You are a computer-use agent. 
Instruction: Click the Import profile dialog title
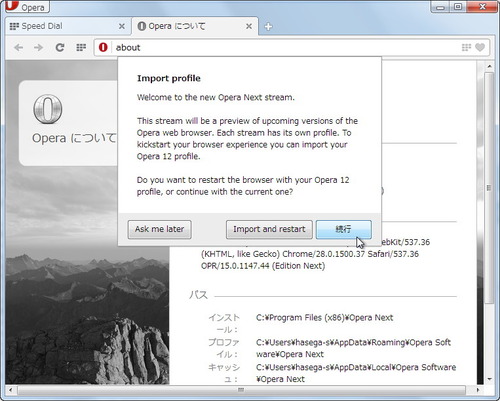coord(169,78)
